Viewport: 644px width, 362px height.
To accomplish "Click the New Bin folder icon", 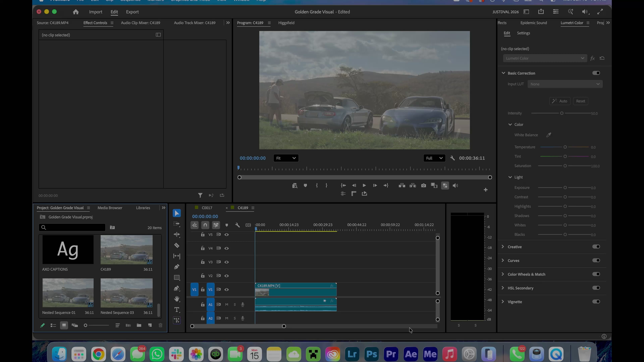I will click(139, 325).
